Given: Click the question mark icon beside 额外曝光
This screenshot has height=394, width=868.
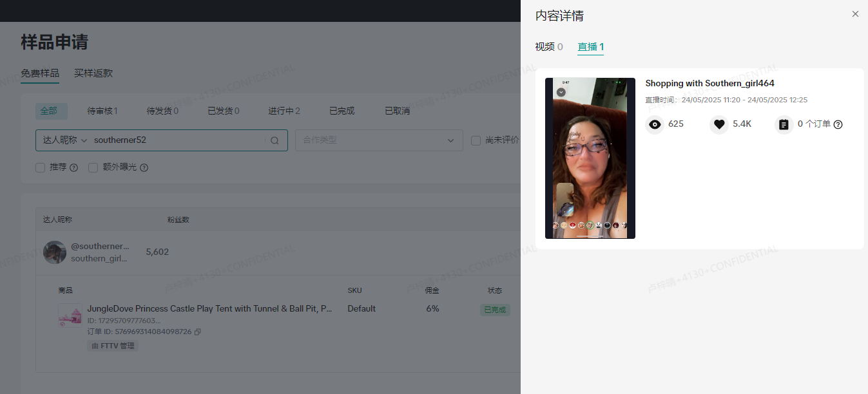Looking at the screenshot, I should click(143, 167).
